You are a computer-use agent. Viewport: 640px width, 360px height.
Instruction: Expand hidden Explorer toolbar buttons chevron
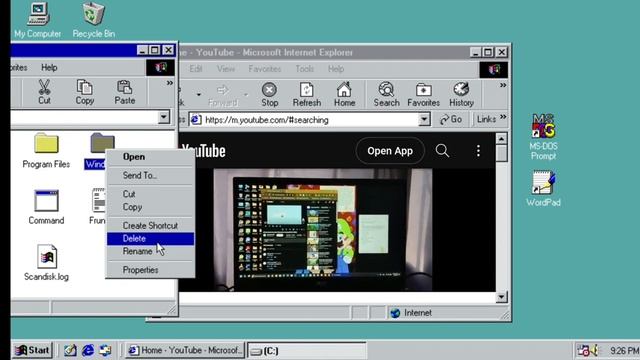tap(170, 83)
